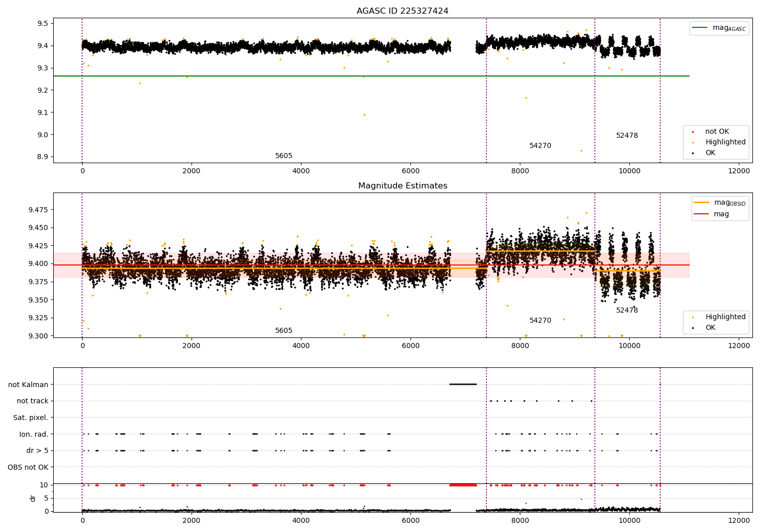Click the 'not track' row label

tap(32, 401)
